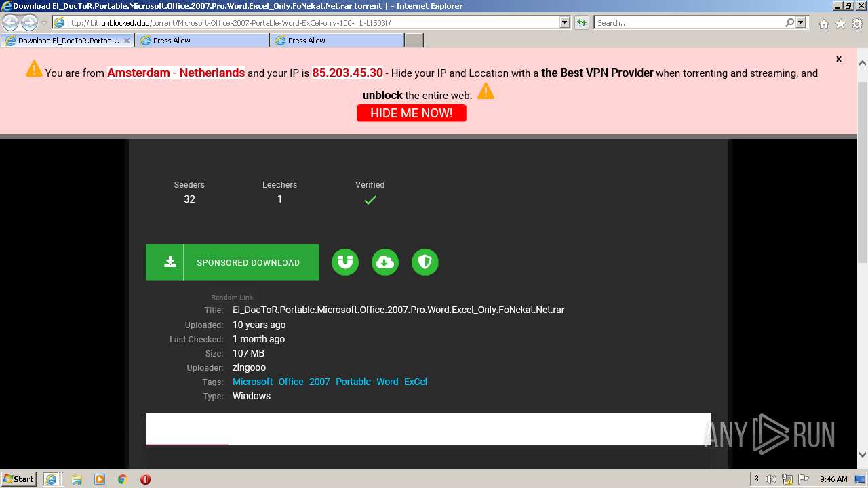
Task: Click the Windows type value
Action: [x=252, y=396]
